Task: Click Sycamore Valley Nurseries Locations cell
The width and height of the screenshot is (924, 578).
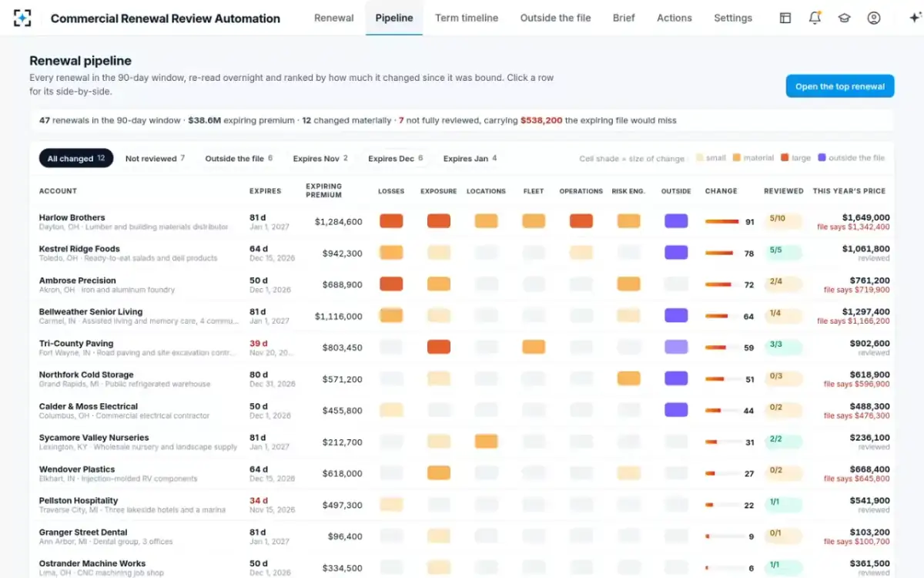Action: (487, 442)
